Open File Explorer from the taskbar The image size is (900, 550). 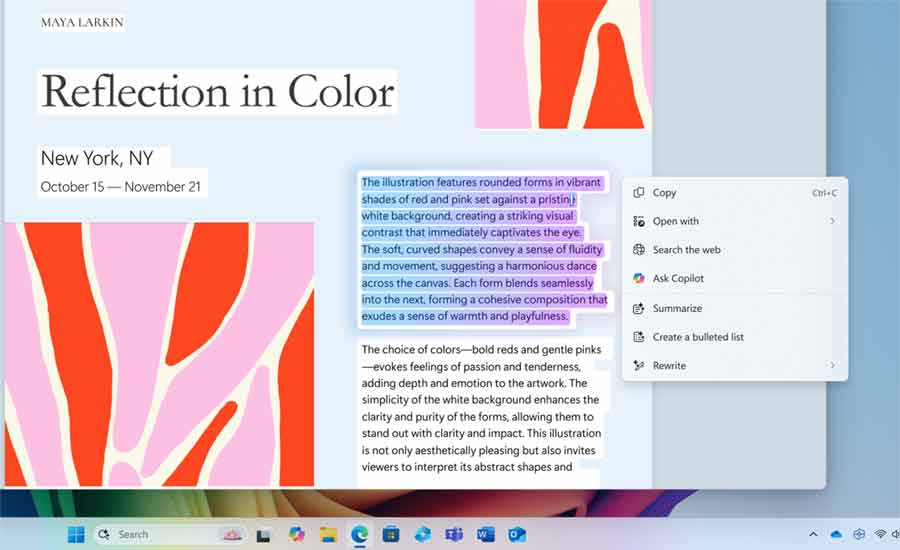[328, 534]
